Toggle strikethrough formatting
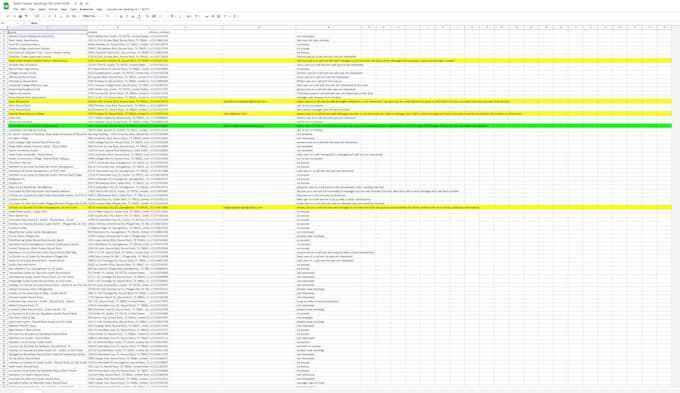 pyautogui.click(x=133, y=16)
